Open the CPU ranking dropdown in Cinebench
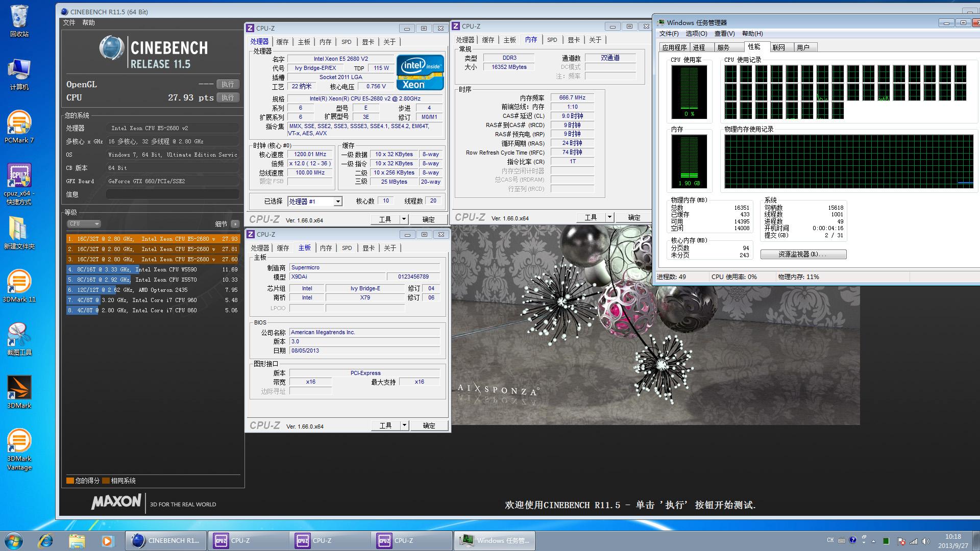Viewport: 980px width, 551px height. click(84, 223)
